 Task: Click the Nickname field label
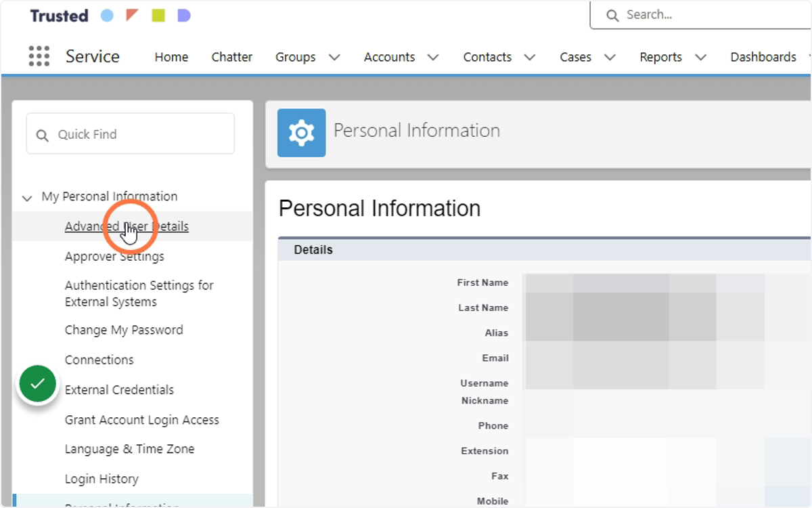[x=484, y=400]
